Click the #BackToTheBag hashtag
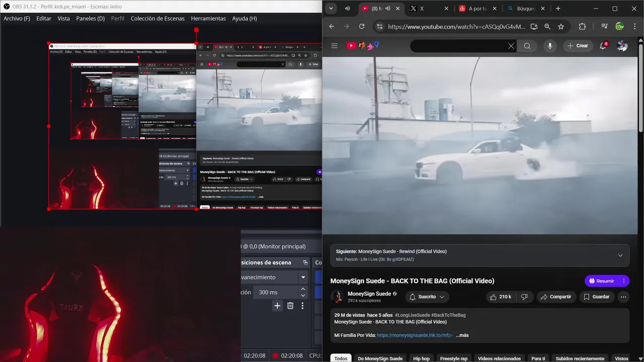The image size is (644, 362). [448, 315]
